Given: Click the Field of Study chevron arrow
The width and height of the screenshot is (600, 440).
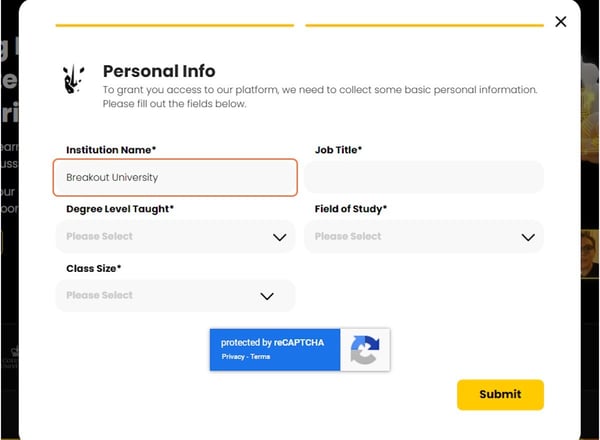Looking at the screenshot, I should point(528,237).
